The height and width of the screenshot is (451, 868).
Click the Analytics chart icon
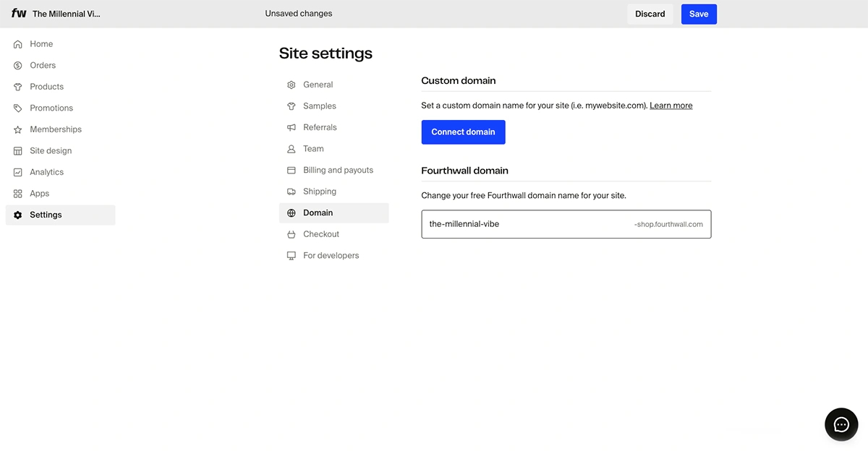(x=18, y=172)
